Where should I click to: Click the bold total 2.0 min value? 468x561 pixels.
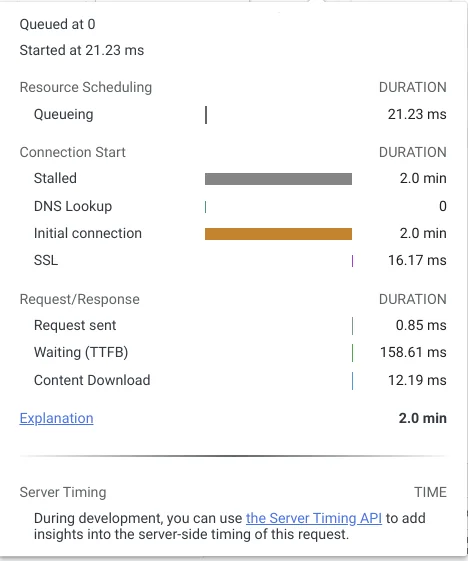423,418
